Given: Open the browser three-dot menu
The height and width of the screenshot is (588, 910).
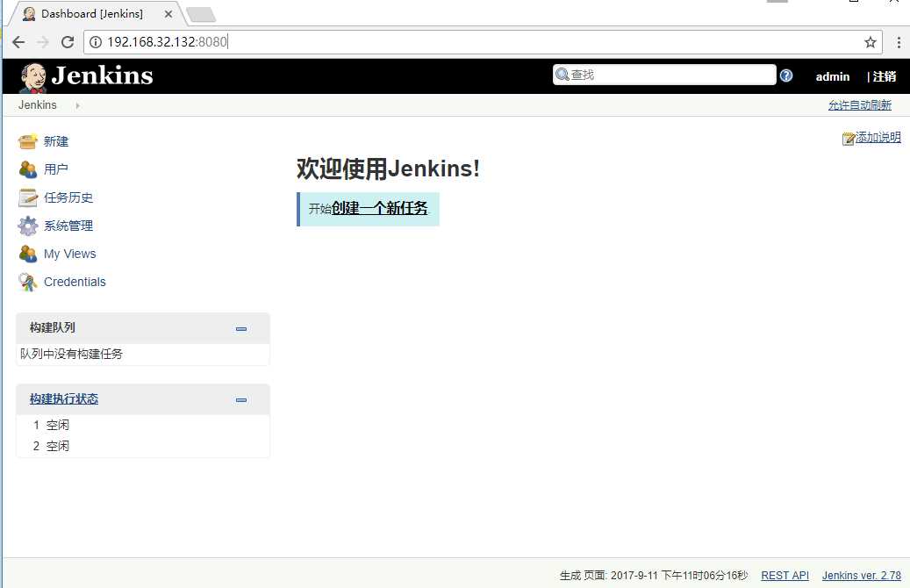Looking at the screenshot, I should click(x=899, y=42).
